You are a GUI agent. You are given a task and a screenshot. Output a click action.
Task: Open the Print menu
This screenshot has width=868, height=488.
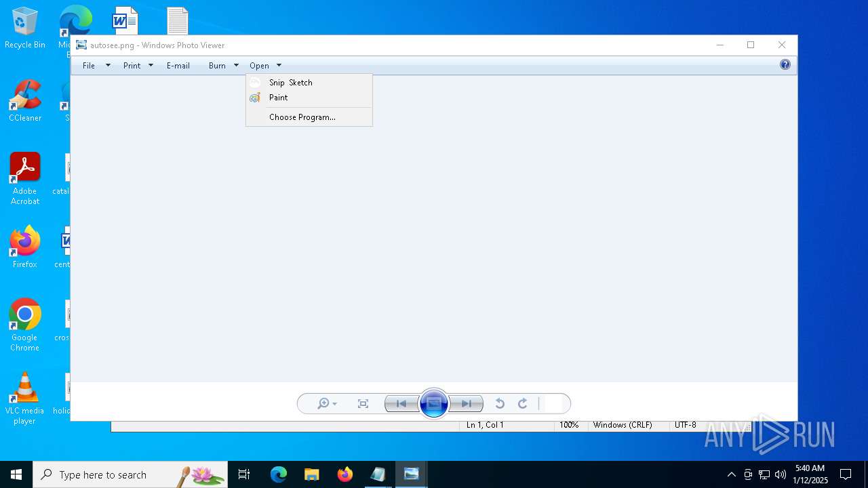[132, 66]
